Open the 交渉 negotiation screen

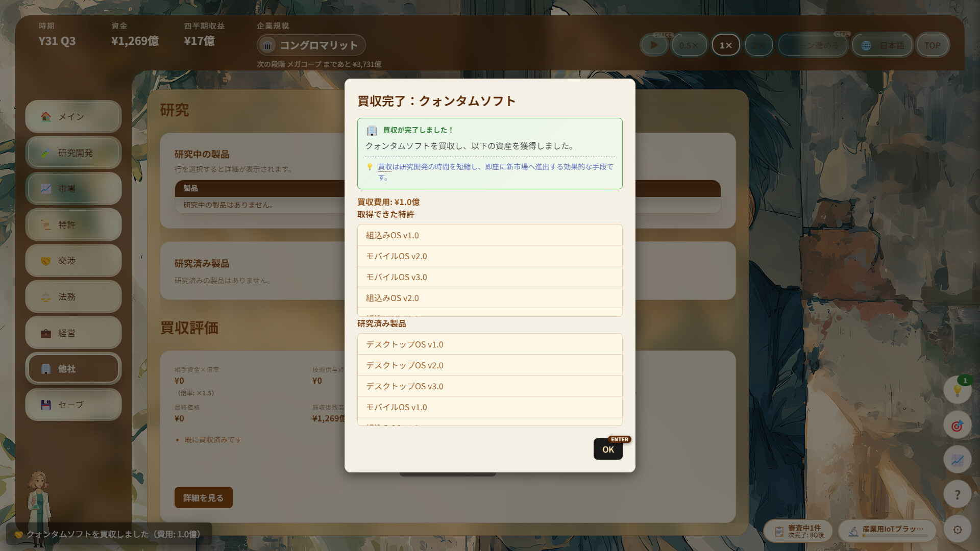[x=73, y=261]
